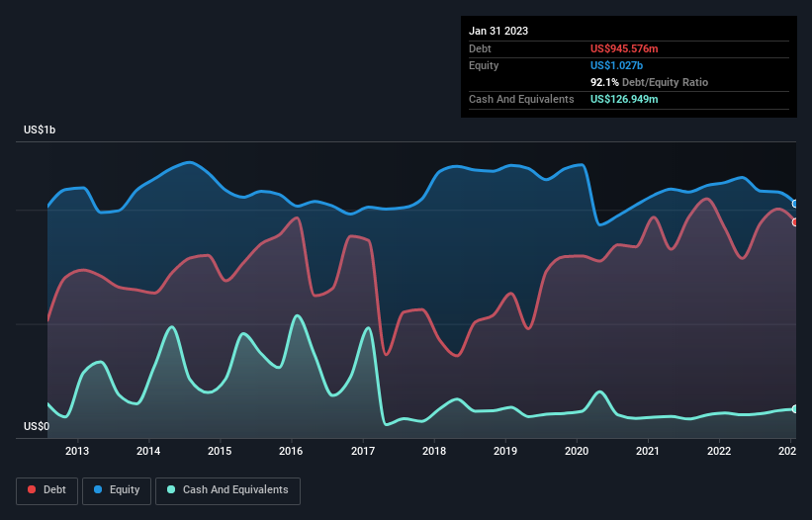This screenshot has height=520, width=812.
Task: Click the blue Equity legend dot
Action: (x=98, y=489)
